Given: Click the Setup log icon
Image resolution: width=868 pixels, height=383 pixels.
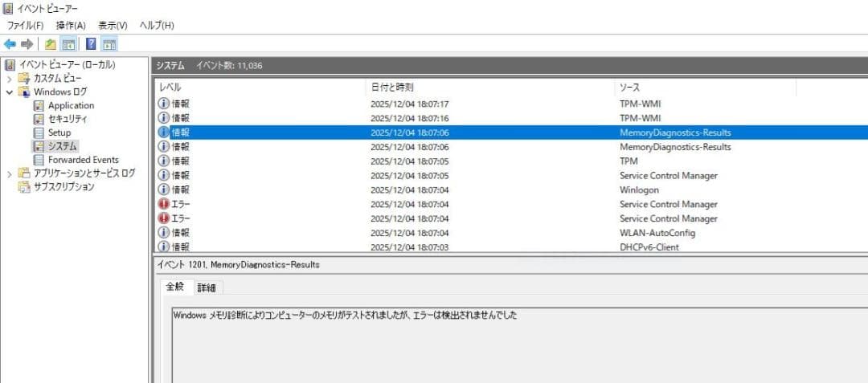Looking at the screenshot, I should (39, 132).
